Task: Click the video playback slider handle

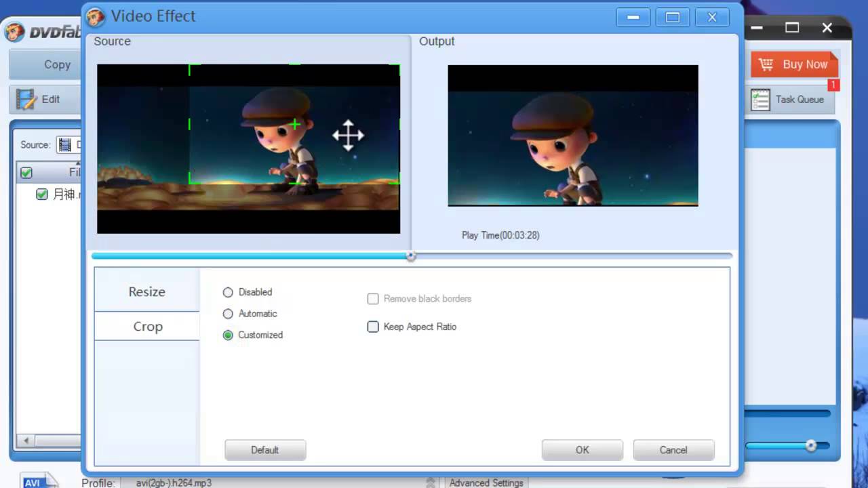Action: [411, 256]
